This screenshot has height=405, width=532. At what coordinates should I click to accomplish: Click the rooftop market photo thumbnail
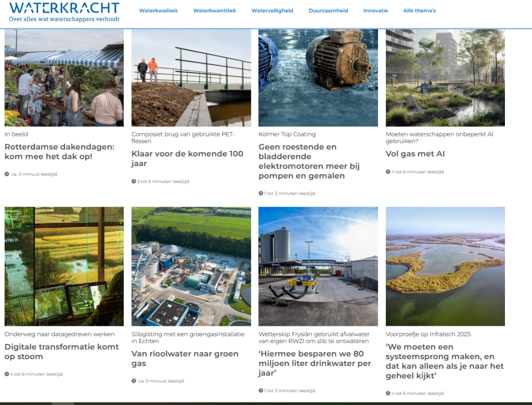[x=64, y=78]
